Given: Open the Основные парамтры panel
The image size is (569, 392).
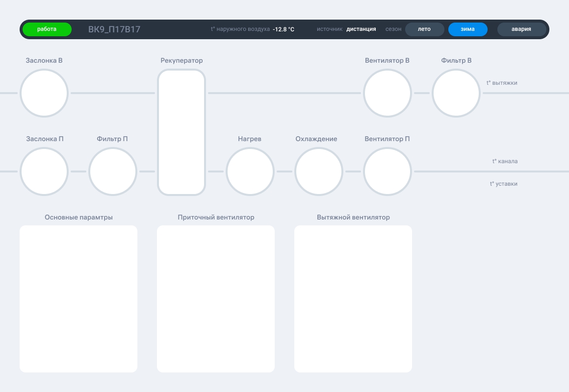Looking at the screenshot, I should 78,299.
